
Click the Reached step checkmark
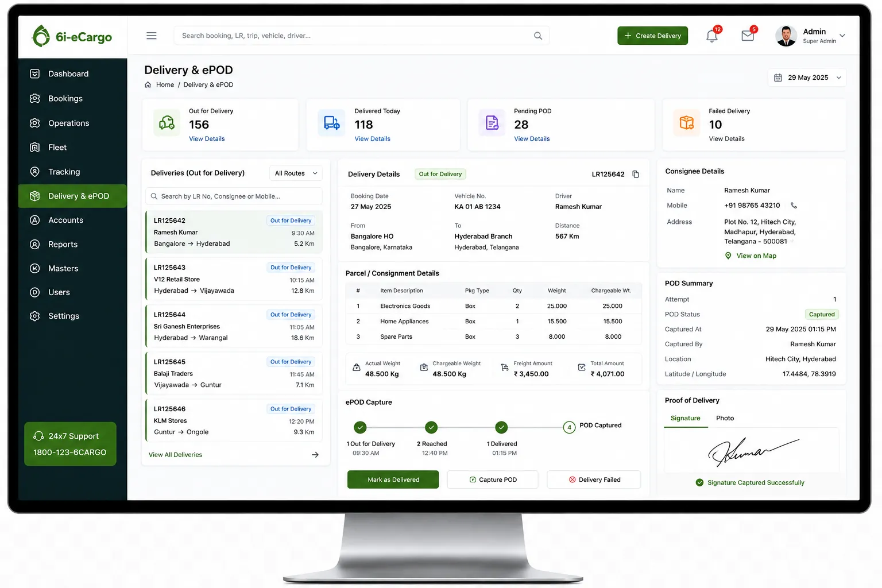click(431, 427)
